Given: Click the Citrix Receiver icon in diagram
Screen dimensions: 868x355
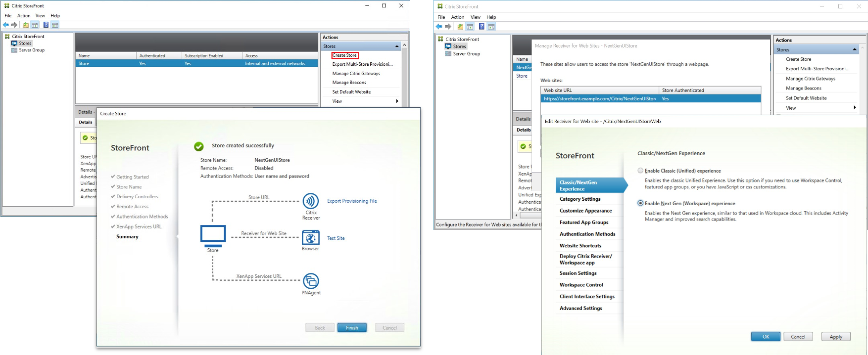Looking at the screenshot, I should pos(311,201).
